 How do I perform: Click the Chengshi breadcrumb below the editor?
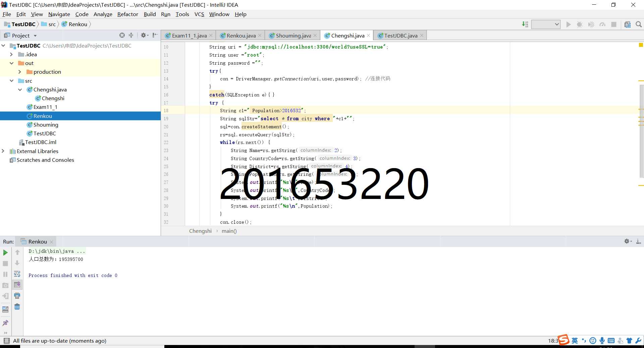(200, 231)
